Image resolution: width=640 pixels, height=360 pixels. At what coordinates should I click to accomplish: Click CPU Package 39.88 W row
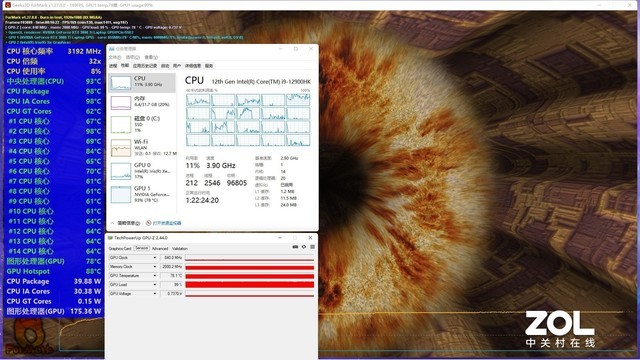[53, 281]
